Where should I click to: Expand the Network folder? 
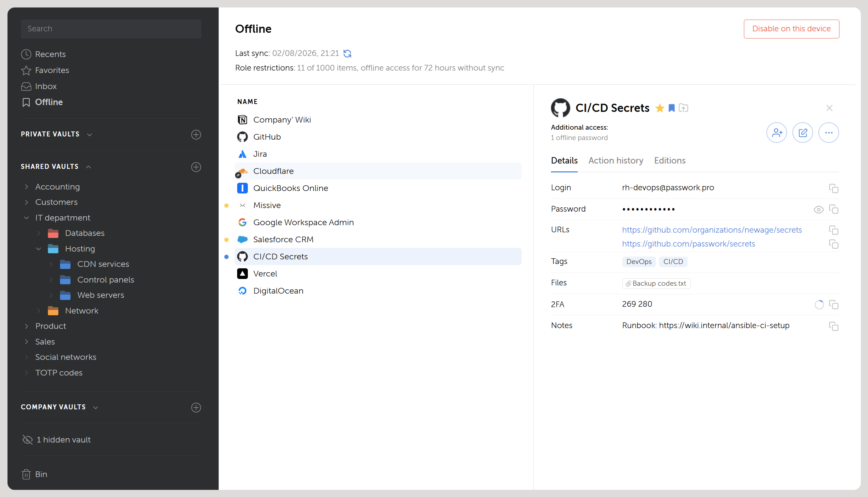(x=39, y=311)
